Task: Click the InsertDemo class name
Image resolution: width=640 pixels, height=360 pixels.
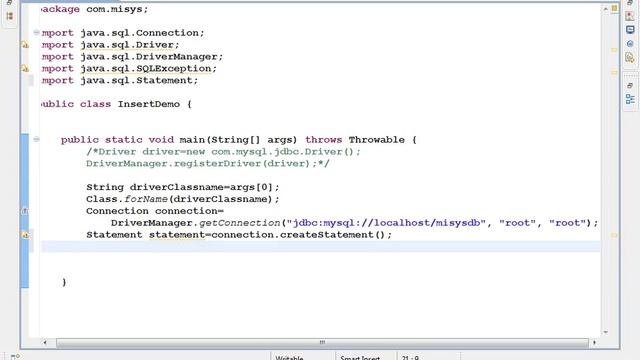Action: point(149,104)
